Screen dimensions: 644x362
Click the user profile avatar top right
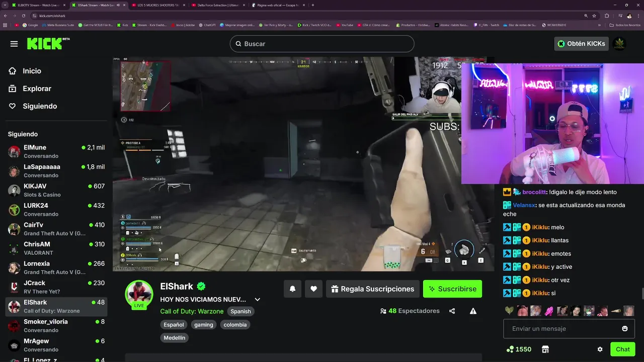(619, 44)
